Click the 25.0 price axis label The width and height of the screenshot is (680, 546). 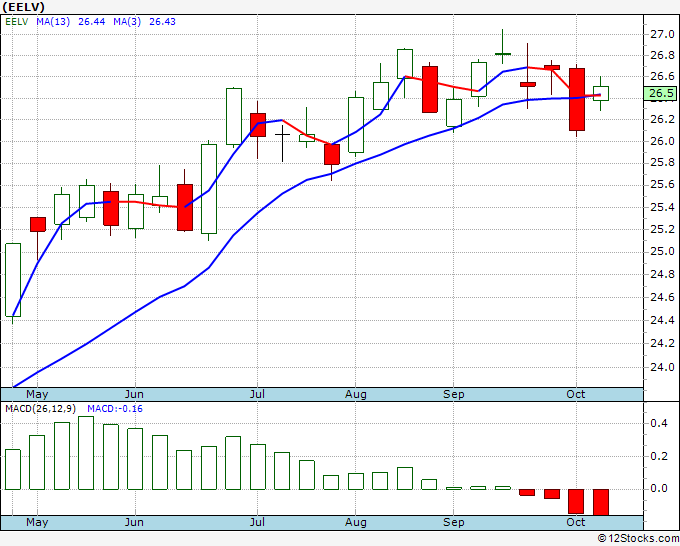pos(662,252)
